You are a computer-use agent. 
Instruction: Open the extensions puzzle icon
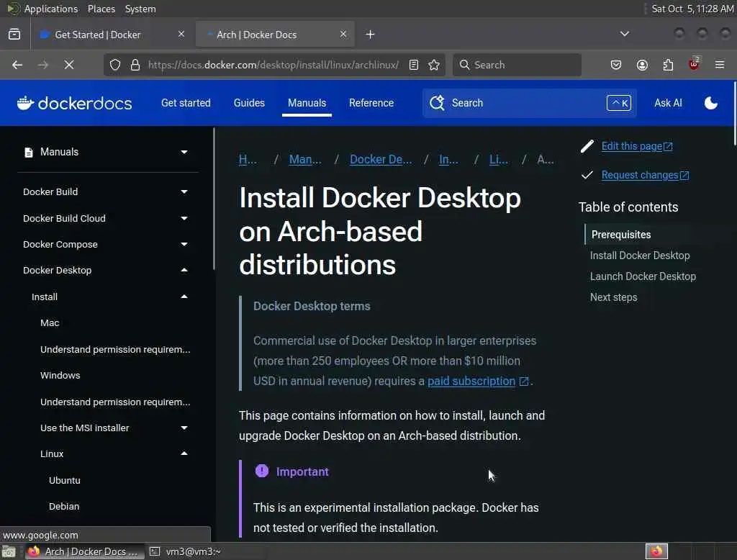coord(668,65)
